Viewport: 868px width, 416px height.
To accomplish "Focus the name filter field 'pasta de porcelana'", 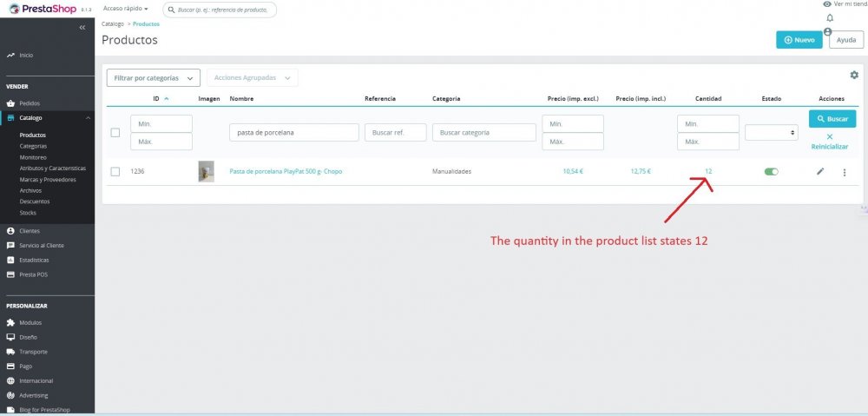I will [294, 132].
